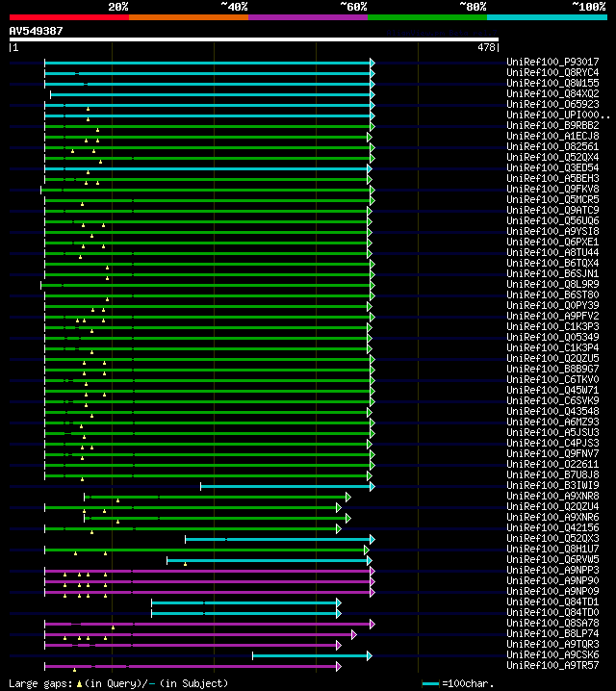Image resolution: width=616 pixels, height=691 pixels.
Task: Select hit label UniRef100_A9XNR6
Action: (x=552, y=517)
